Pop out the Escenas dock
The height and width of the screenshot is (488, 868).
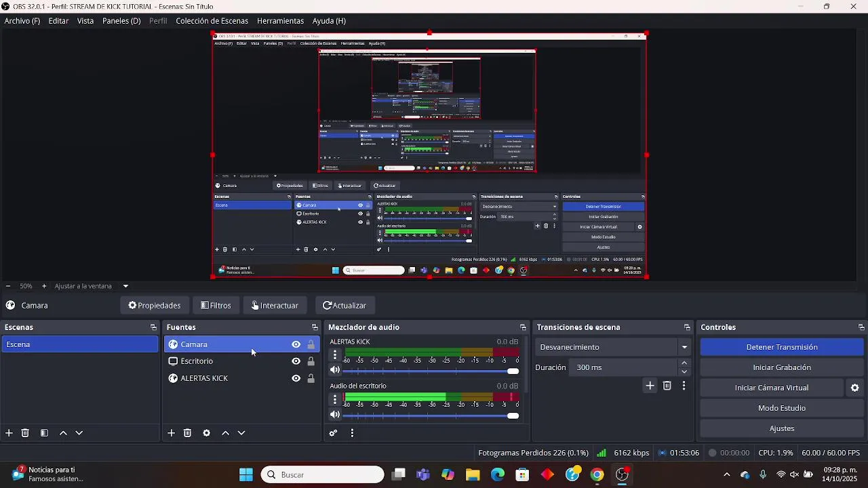(x=153, y=327)
